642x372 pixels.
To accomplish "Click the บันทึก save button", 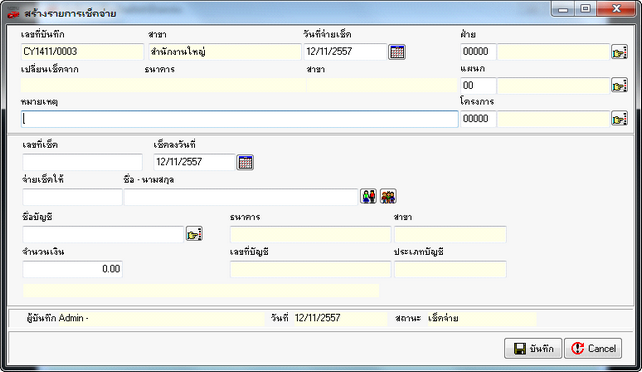I will pyautogui.click(x=533, y=349).
